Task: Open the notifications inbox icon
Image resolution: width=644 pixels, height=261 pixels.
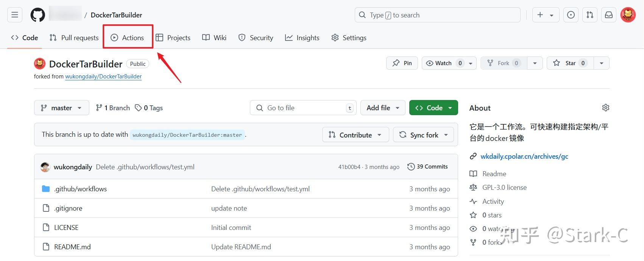Action: click(x=609, y=15)
